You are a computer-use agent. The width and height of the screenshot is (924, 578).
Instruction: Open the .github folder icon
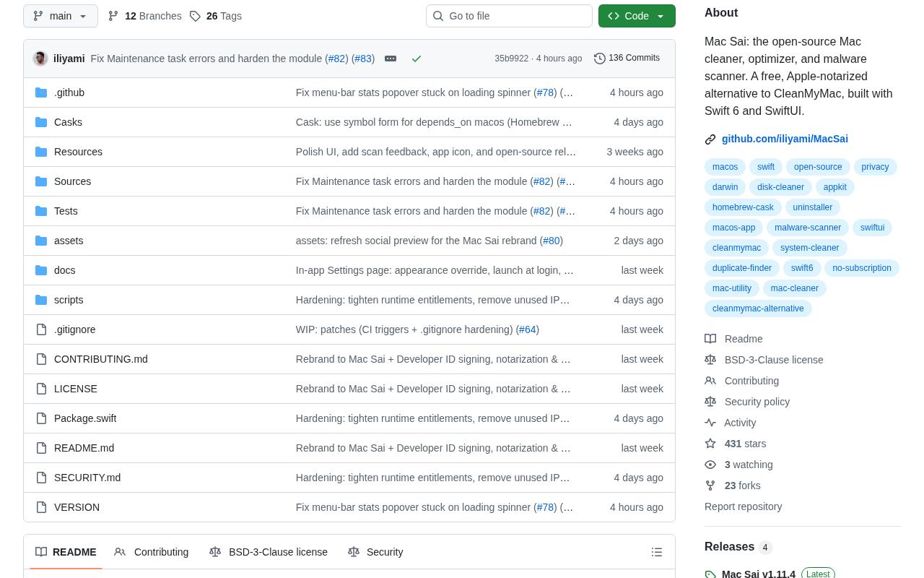41,92
